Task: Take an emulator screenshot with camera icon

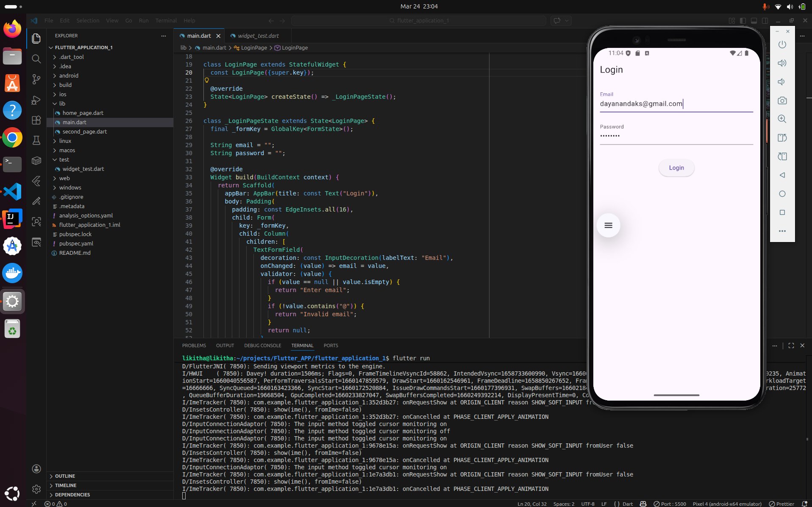Action: pos(782,100)
